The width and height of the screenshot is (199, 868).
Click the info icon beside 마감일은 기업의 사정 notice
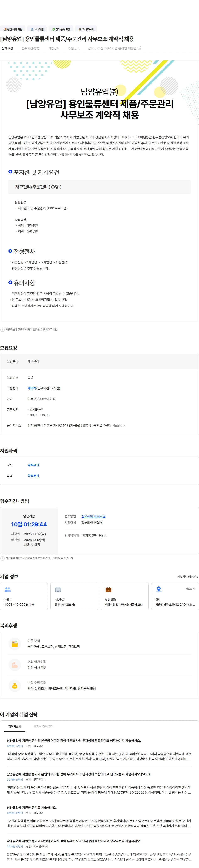pos(2,558)
